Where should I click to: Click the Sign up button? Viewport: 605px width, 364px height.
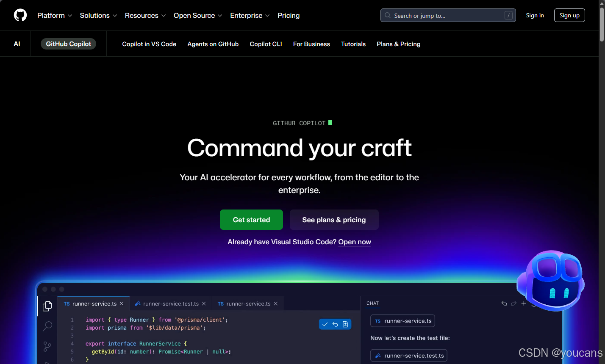(x=569, y=15)
